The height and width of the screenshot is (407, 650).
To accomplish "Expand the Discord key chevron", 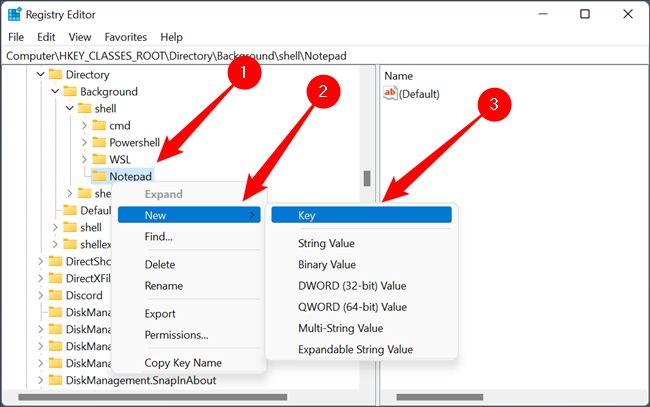I will pos(41,295).
